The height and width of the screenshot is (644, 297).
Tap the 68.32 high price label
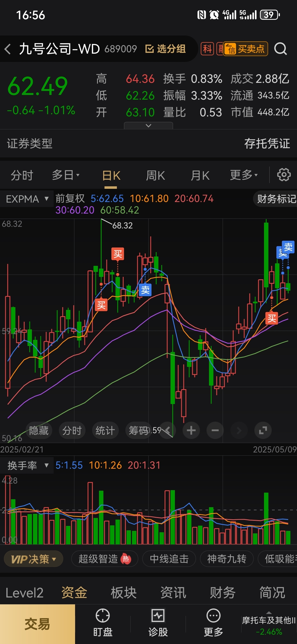[x=122, y=226]
